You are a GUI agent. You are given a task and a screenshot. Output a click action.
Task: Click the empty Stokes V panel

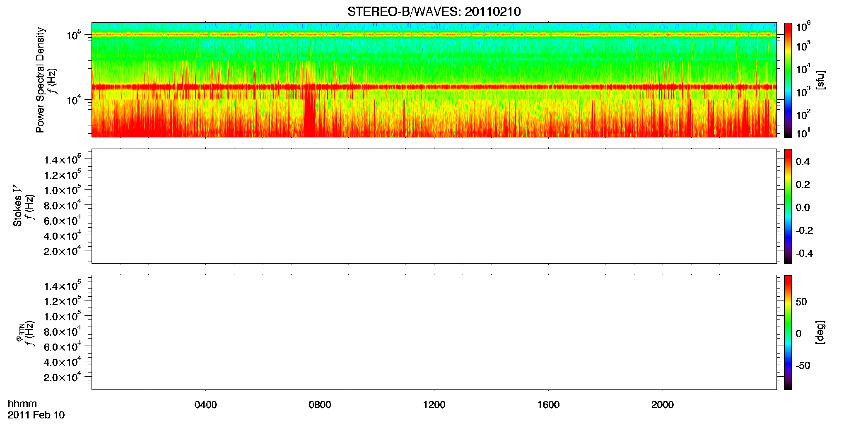[434, 206]
